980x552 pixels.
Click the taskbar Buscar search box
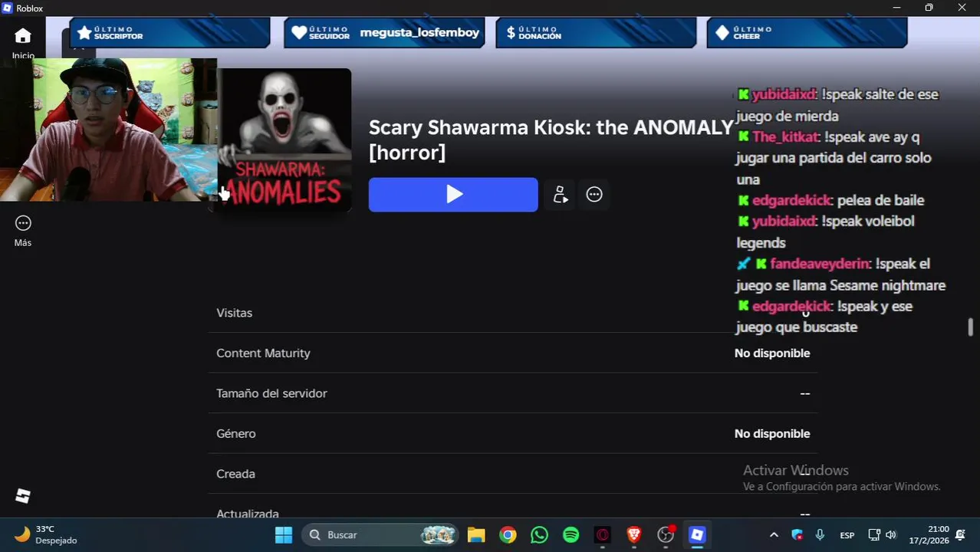(x=381, y=534)
